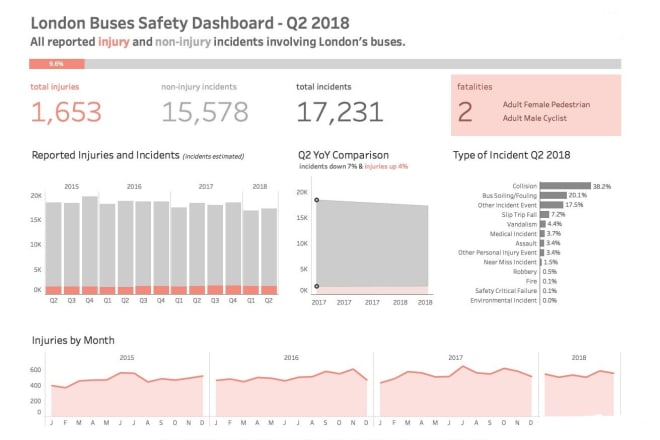Click the total incidents value 17,231
Image resolution: width=660 pixels, height=440 pixels.
coord(340,112)
